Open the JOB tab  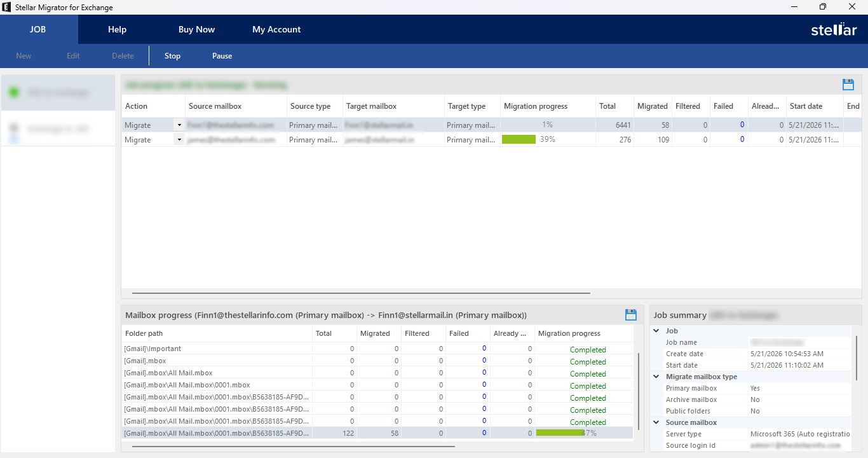(x=38, y=29)
